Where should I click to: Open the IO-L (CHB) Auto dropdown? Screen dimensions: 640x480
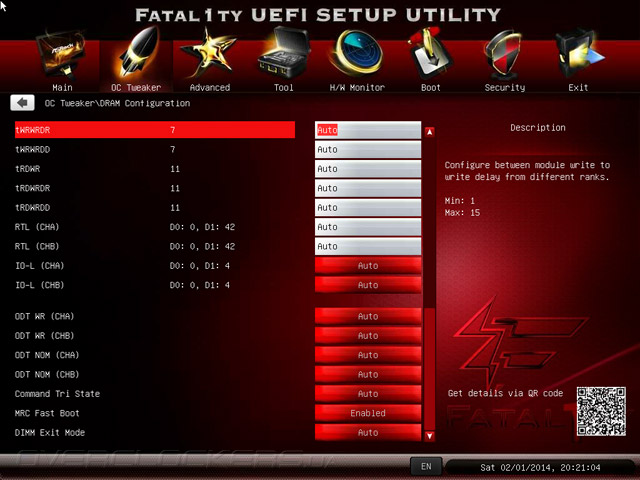[368, 285]
